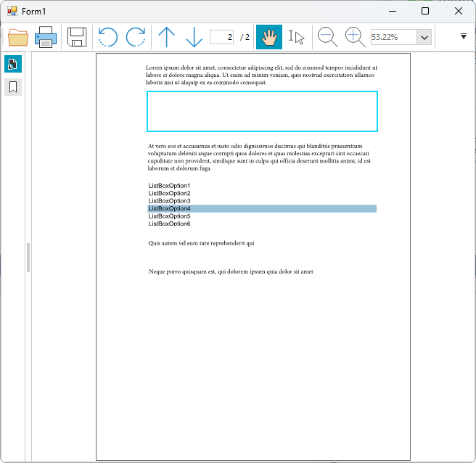Click the Form1 application icon

click(12, 11)
